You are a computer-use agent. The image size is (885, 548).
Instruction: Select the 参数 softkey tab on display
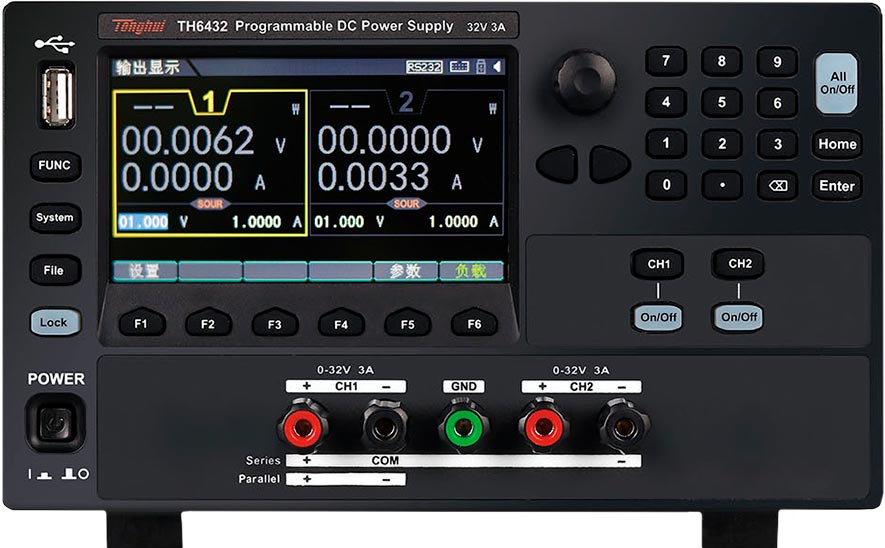point(406,271)
